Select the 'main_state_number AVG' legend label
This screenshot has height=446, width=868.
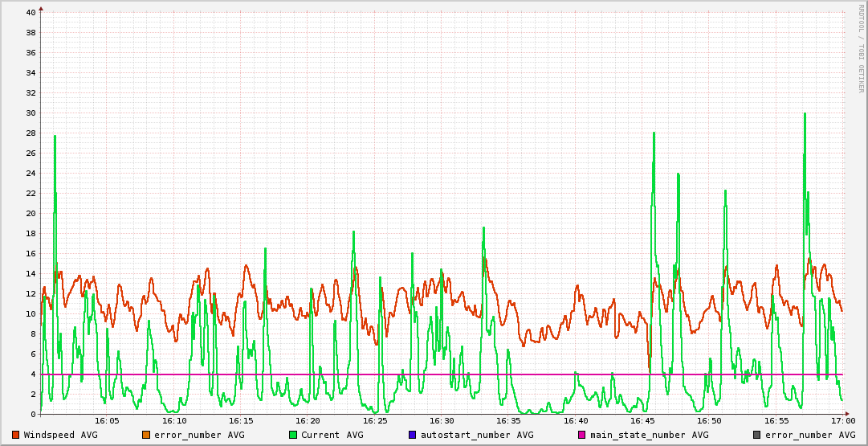[x=649, y=435]
